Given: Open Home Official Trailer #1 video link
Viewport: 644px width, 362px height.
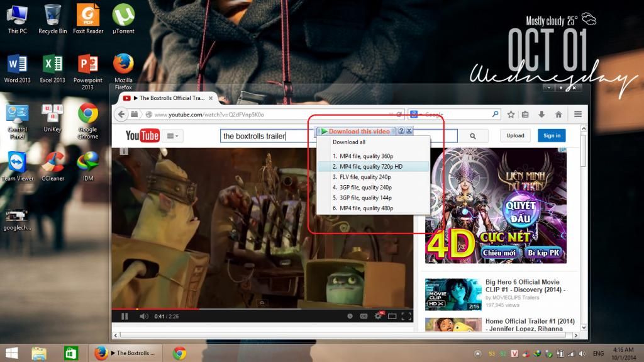Looking at the screenshot, I should click(530, 325).
